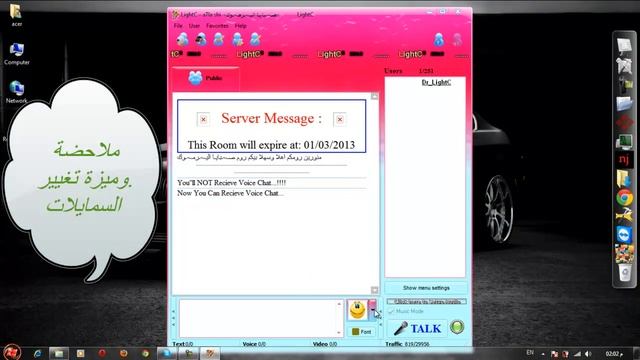Open Internet Explorer from the taskbar
640x360 pixels.
38,353
